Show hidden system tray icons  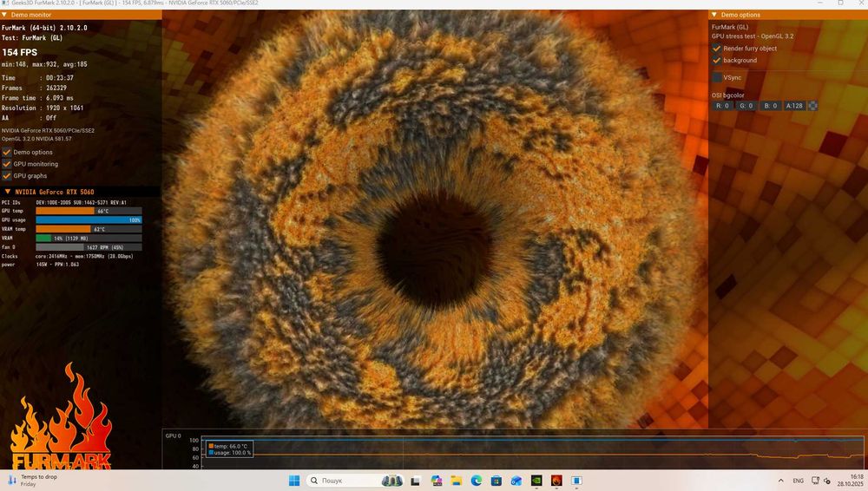[x=780, y=481]
